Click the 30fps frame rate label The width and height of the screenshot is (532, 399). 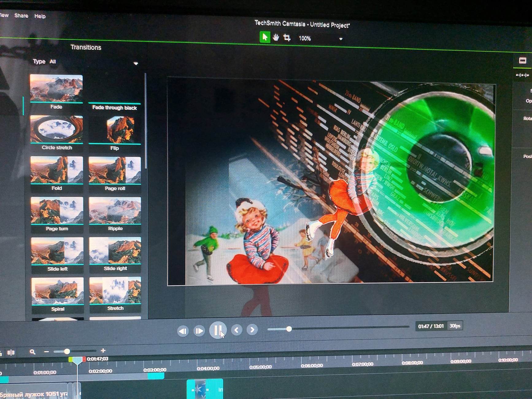pyautogui.click(x=455, y=326)
